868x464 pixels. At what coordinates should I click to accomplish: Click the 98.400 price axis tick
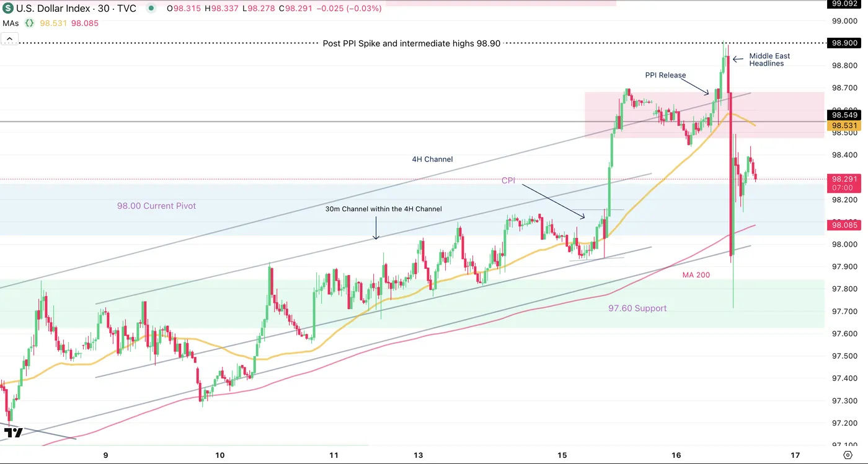[844, 155]
